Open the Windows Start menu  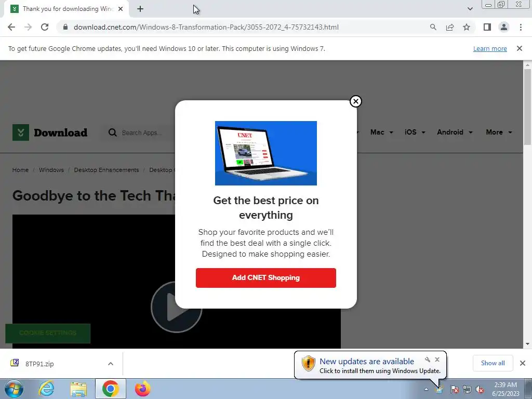coord(14,389)
